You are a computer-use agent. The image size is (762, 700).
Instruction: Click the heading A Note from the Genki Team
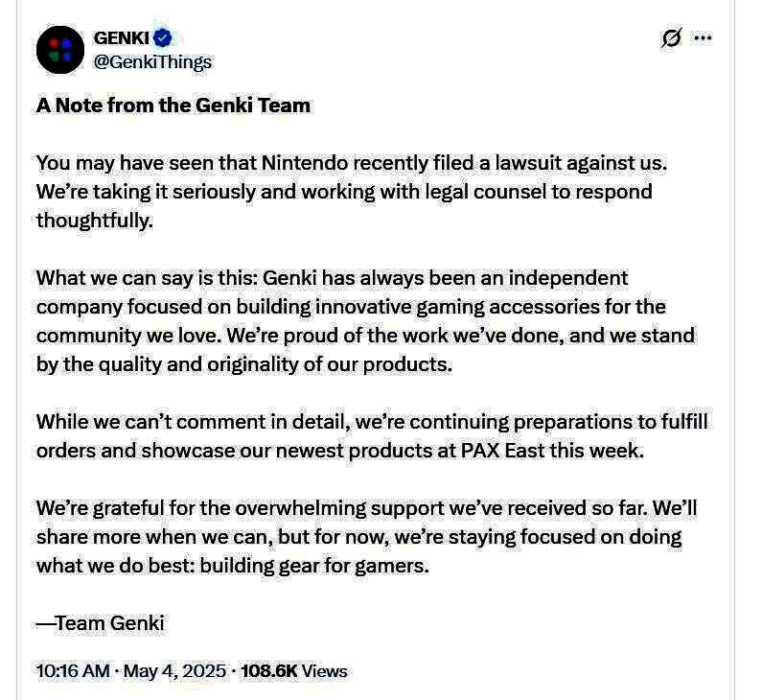pos(173,105)
